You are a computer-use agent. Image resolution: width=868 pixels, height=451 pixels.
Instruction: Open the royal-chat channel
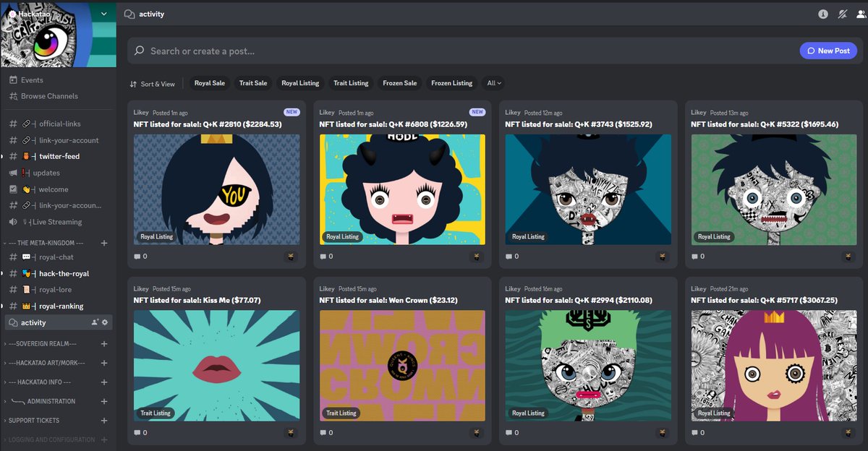click(x=58, y=257)
